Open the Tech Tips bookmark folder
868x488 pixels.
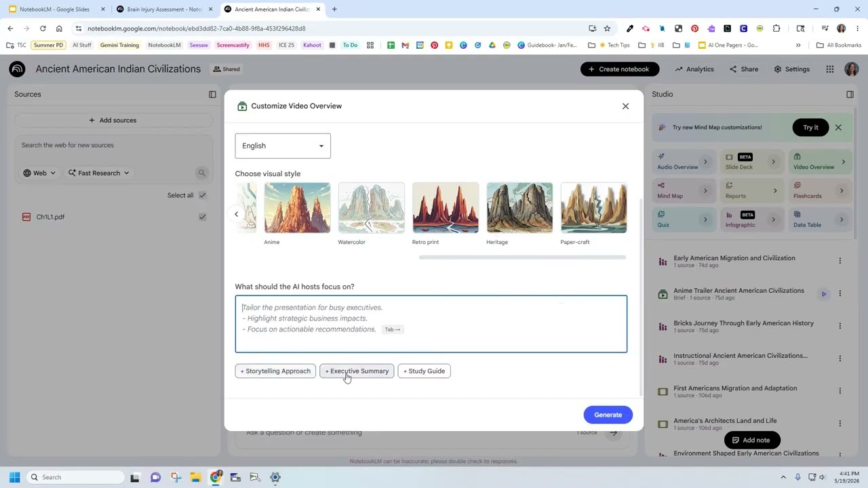(x=614, y=45)
